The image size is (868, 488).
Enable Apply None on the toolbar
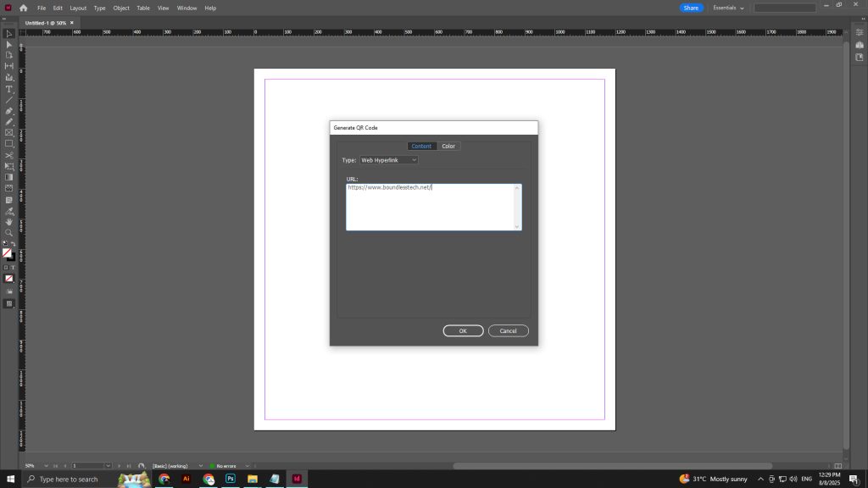pyautogui.click(x=7, y=277)
